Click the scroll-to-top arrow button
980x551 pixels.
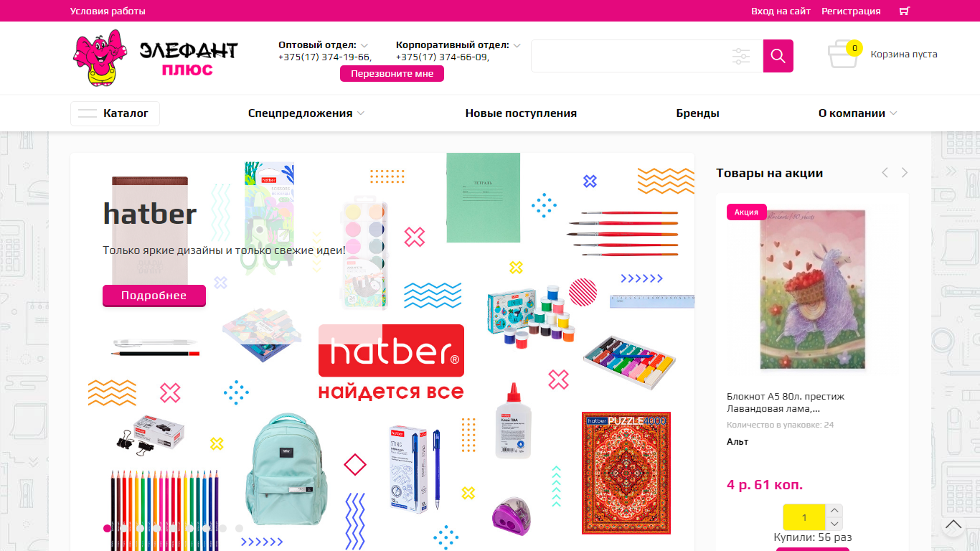click(953, 525)
